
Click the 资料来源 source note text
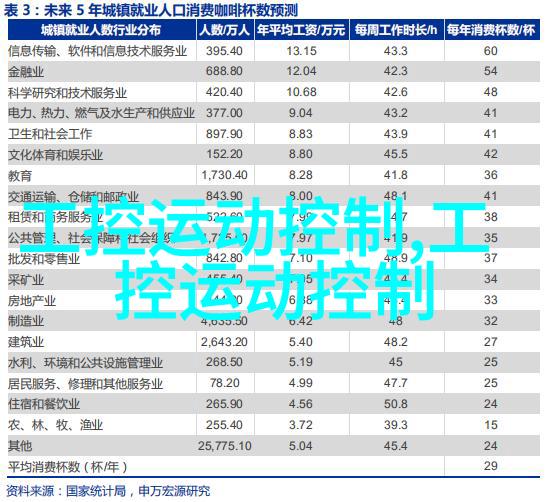click(x=108, y=491)
